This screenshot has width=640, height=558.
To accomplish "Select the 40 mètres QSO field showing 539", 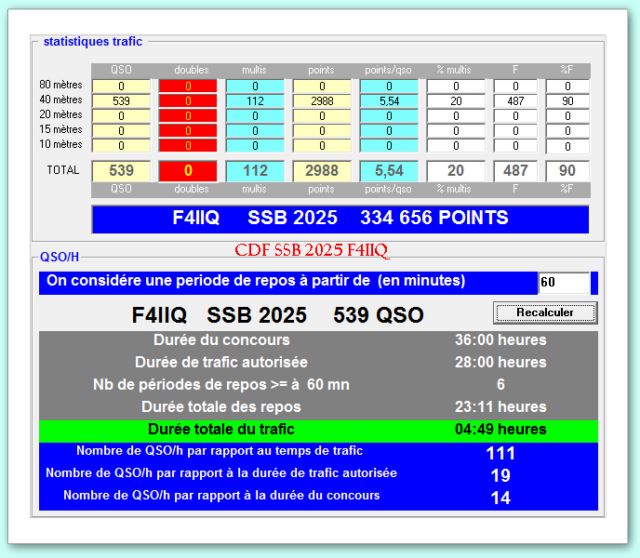I will click(120, 101).
